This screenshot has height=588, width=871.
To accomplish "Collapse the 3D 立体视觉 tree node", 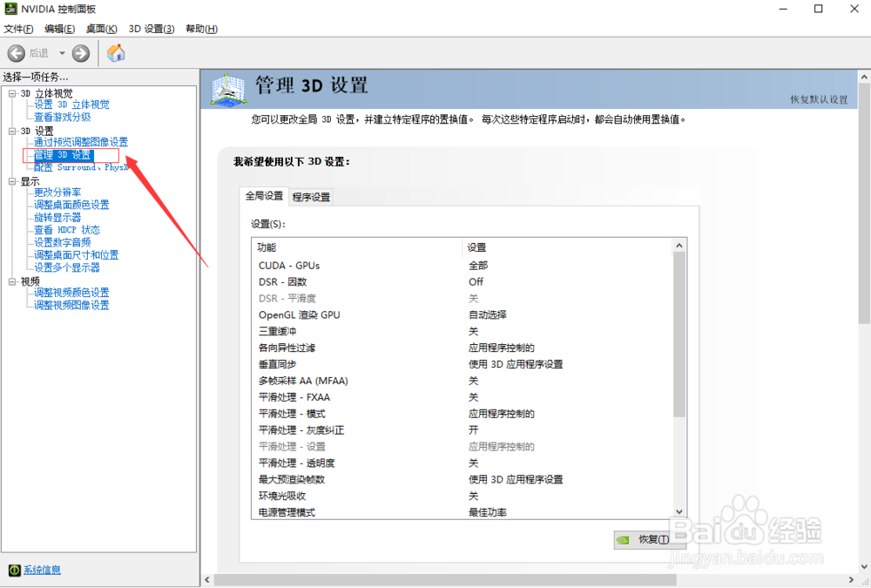I will click(12, 93).
